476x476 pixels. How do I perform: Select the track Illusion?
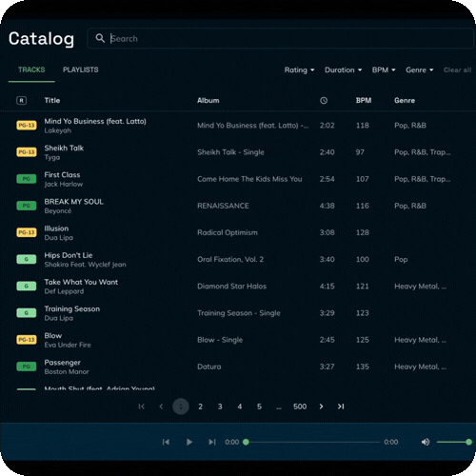pyautogui.click(x=56, y=228)
